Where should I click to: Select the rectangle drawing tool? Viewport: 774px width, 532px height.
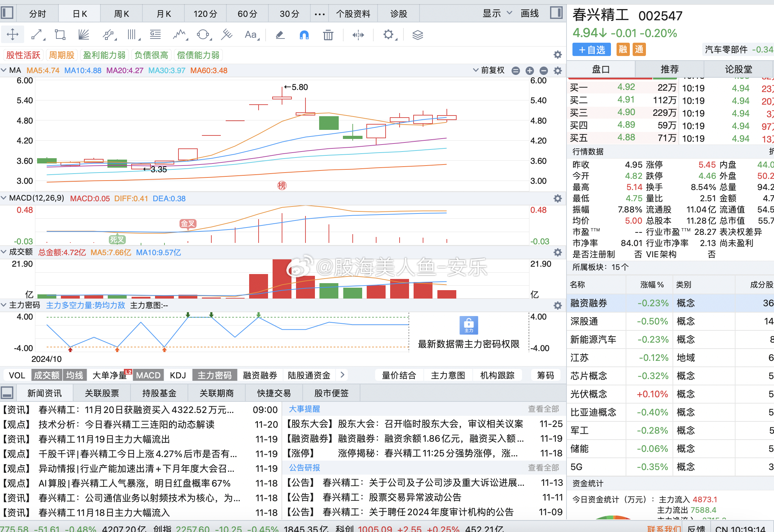click(x=61, y=35)
